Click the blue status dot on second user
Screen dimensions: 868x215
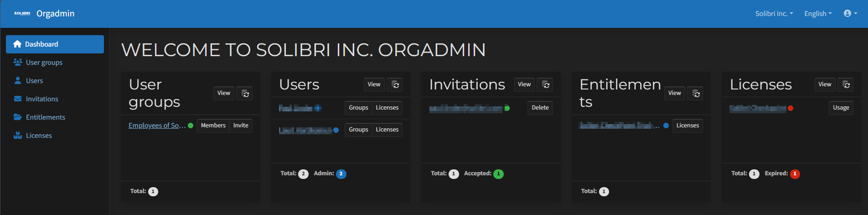pos(336,130)
